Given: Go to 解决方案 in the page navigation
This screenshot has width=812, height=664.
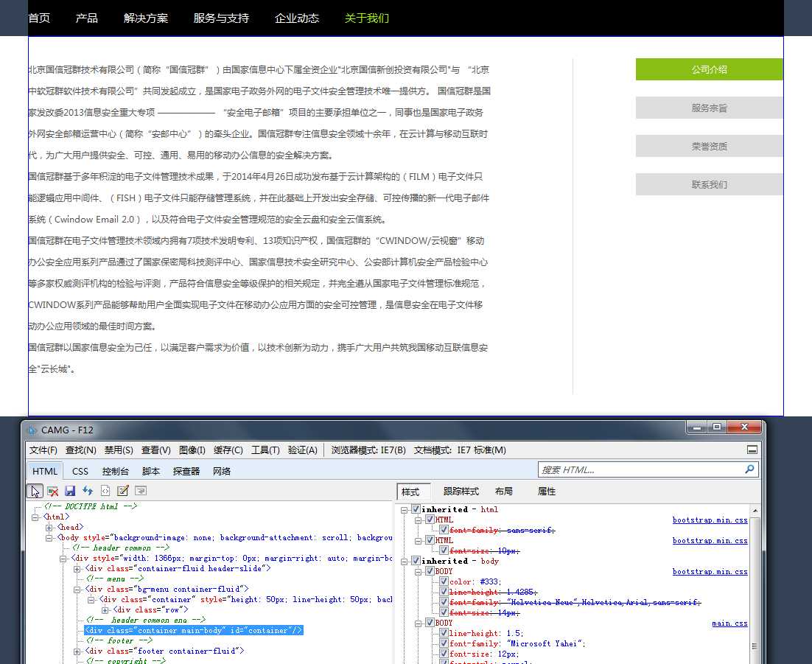Looking at the screenshot, I should coord(145,18).
